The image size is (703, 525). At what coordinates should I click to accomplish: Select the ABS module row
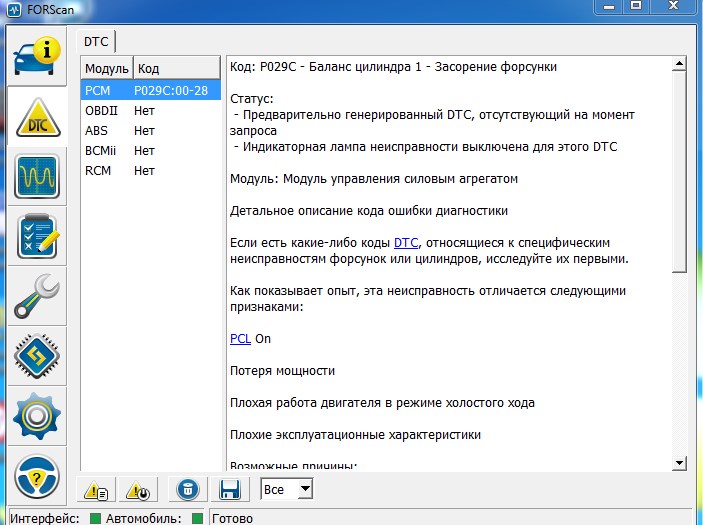pos(151,130)
